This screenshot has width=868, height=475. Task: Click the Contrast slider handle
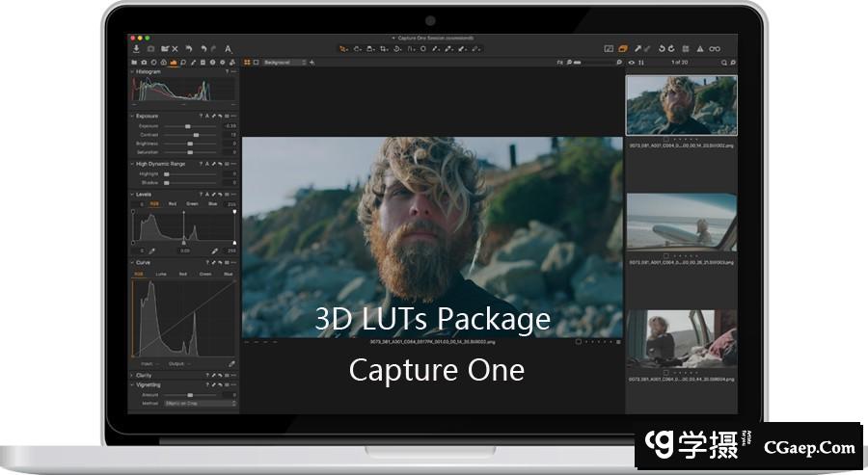click(x=196, y=135)
